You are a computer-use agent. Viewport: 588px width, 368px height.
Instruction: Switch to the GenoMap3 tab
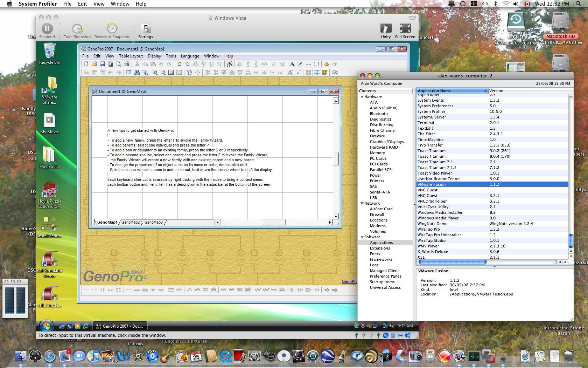pos(154,222)
